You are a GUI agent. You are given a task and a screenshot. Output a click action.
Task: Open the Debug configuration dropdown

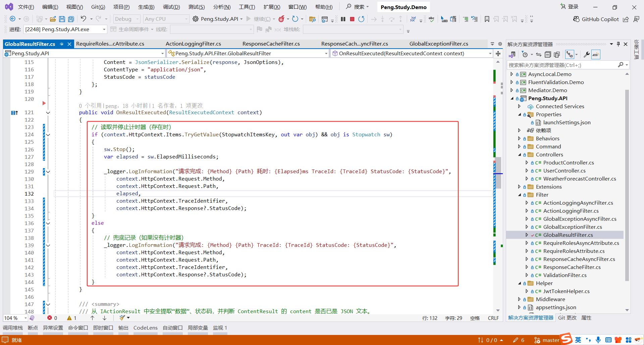126,19
